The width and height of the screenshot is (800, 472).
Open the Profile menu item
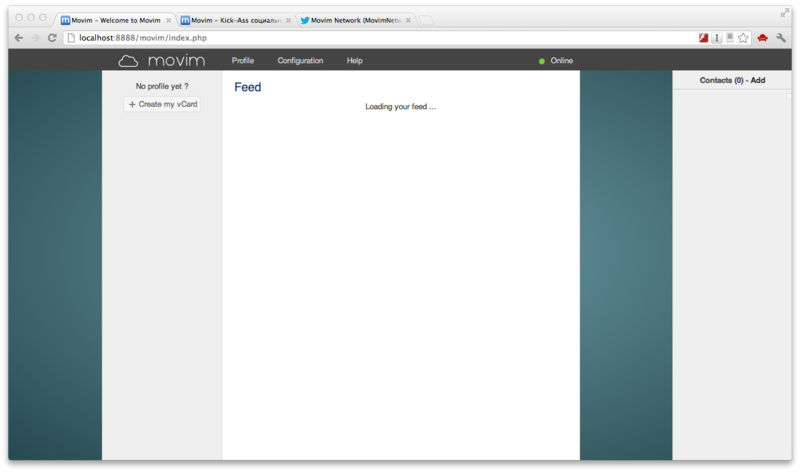click(243, 60)
